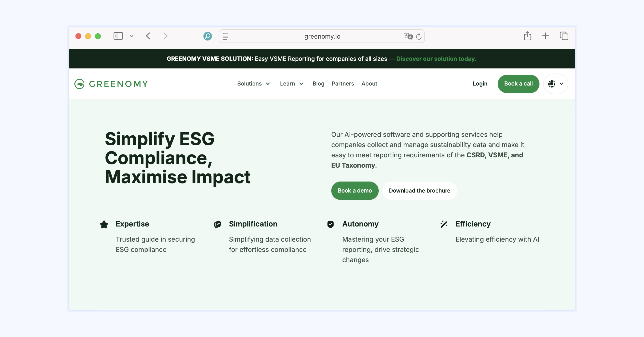
Task: Open the globe language selector
Action: (x=555, y=84)
